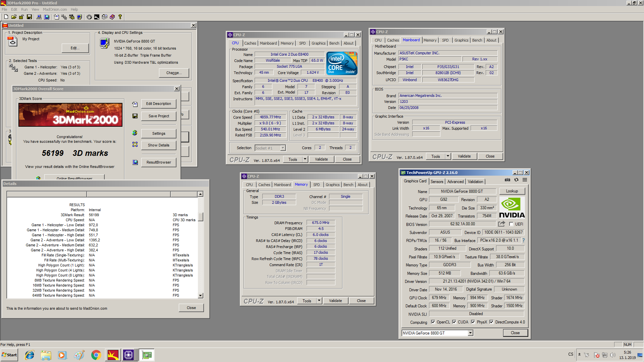644x362 pixels.
Task: Toggle the CUDA checkbox
Action: click(x=454, y=322)
